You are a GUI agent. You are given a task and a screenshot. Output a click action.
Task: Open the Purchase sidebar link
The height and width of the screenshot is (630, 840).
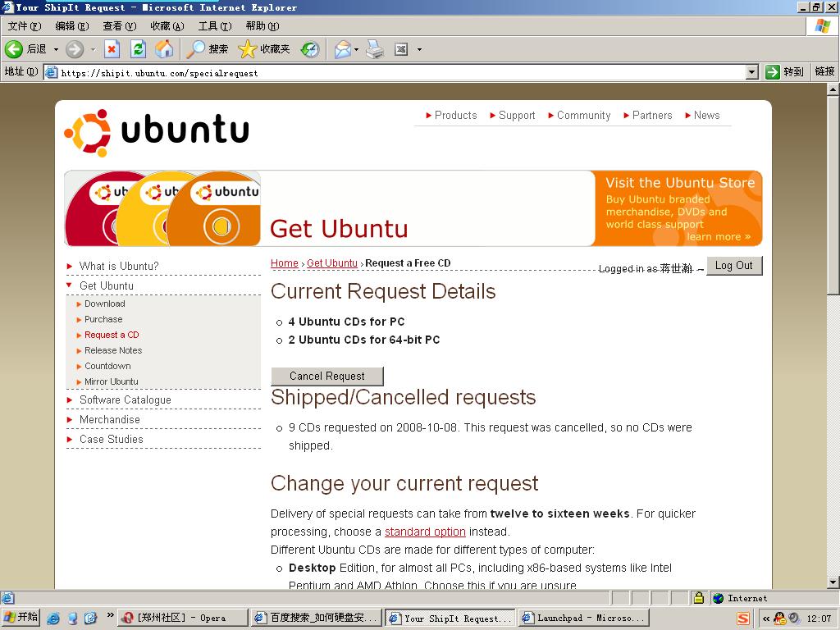click(103, 319)
